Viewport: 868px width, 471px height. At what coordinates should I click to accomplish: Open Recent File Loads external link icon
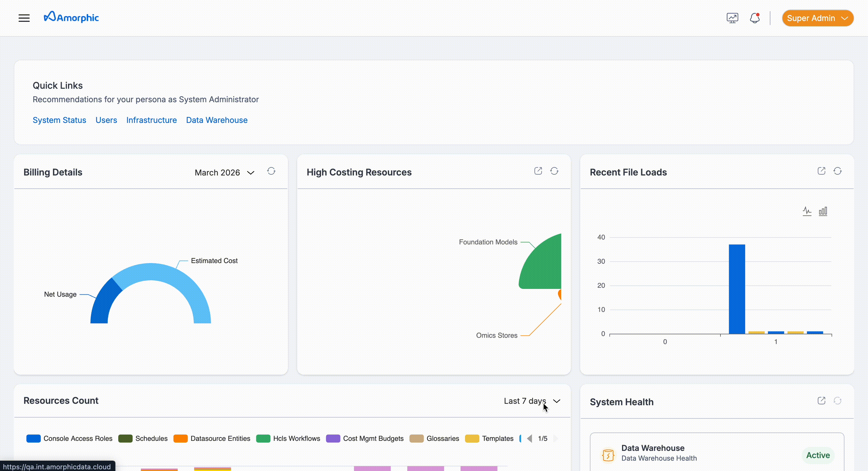[x=821, y=171]
